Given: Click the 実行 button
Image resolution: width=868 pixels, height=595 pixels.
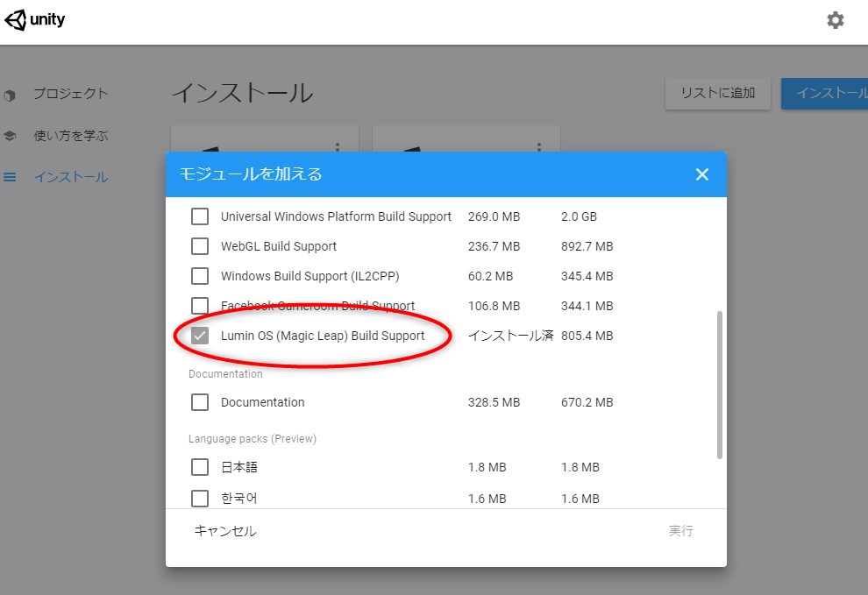Looking at the screenshot, I should click(x=680, y=531).
